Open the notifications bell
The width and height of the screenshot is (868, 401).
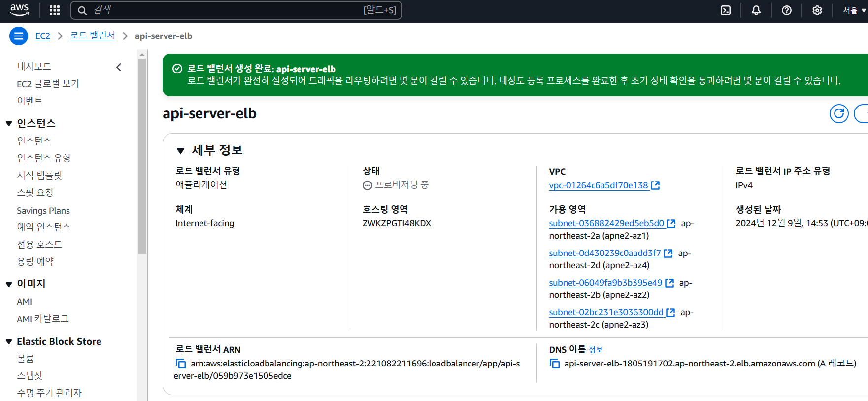pyautogui.click(x=756, y=10)
